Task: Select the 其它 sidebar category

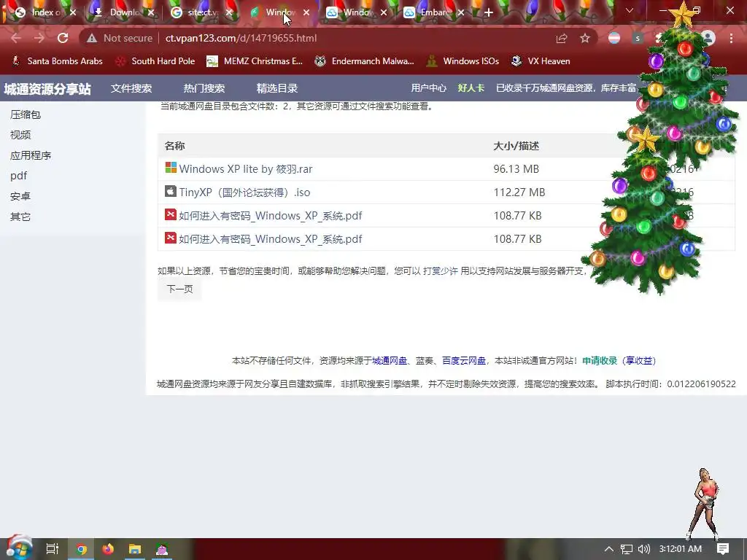Action: pyautogui.click(x=20, y=217)
